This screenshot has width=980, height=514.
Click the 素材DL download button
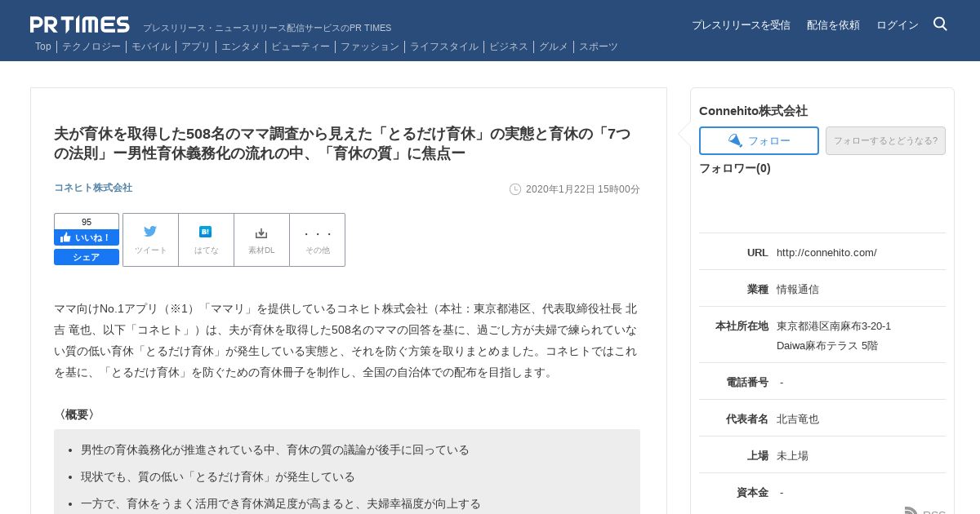[261, 240]
